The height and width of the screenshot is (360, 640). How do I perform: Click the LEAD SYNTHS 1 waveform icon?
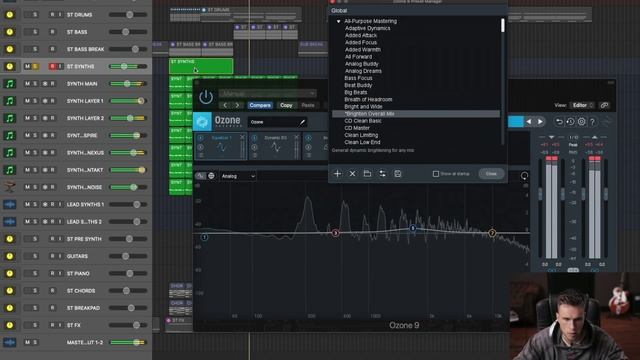(9, 204)
